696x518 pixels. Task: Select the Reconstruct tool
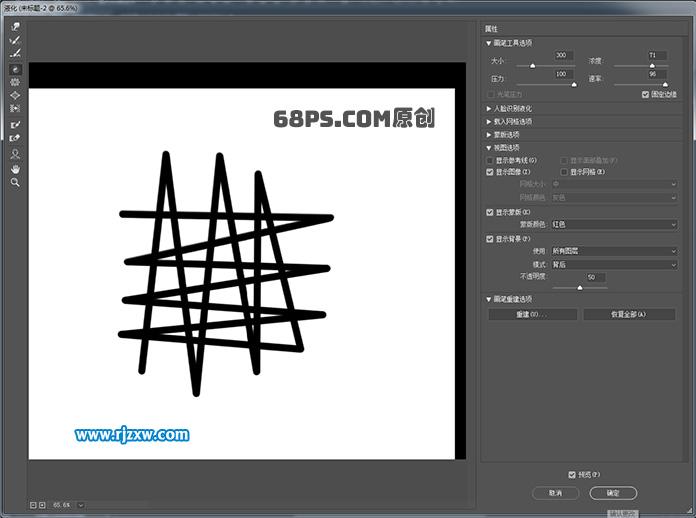pos(15,40)
